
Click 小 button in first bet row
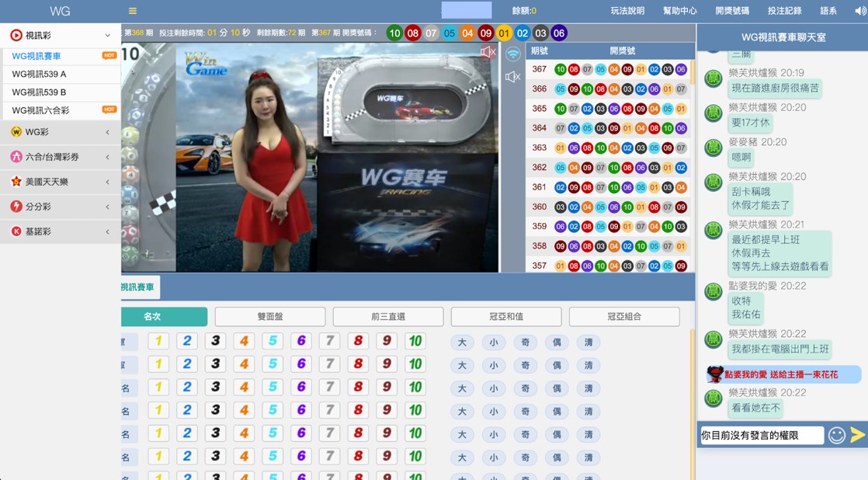coord(493,343)
